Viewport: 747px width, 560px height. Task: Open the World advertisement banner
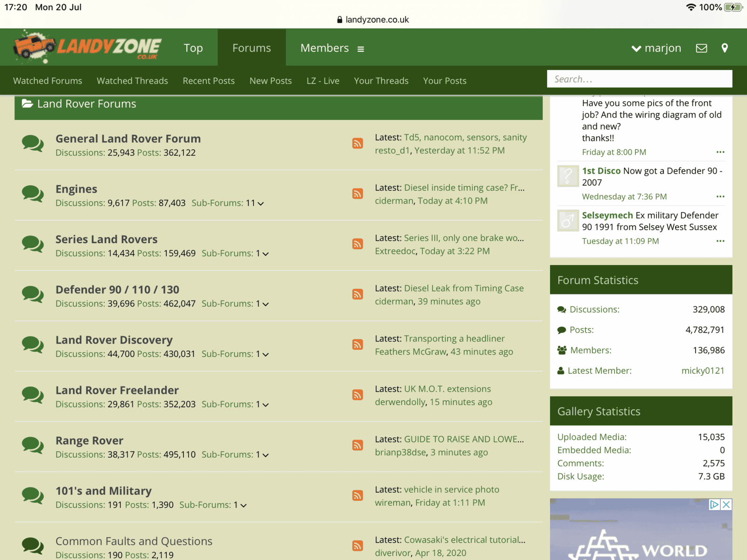pyautogui.click(x=641, y=529)
